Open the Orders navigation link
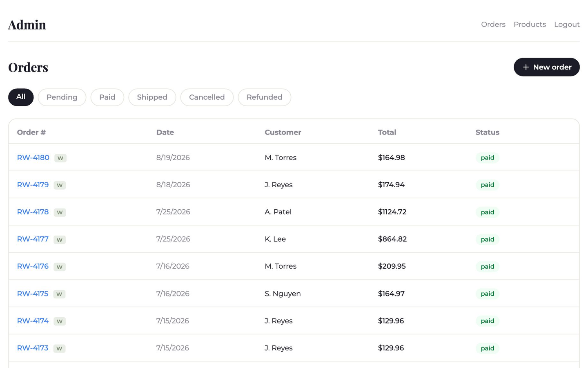 [493, 25]
